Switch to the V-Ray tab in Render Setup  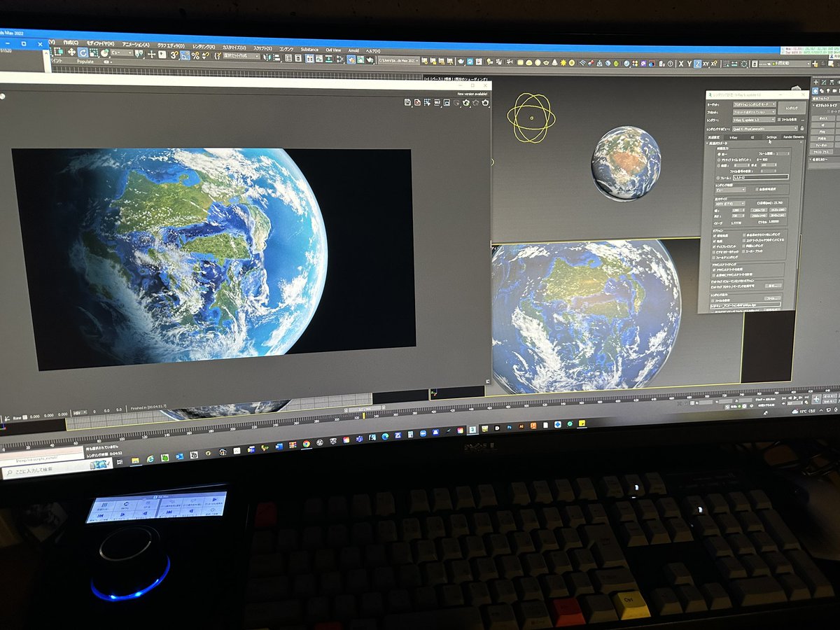(733, 137)
